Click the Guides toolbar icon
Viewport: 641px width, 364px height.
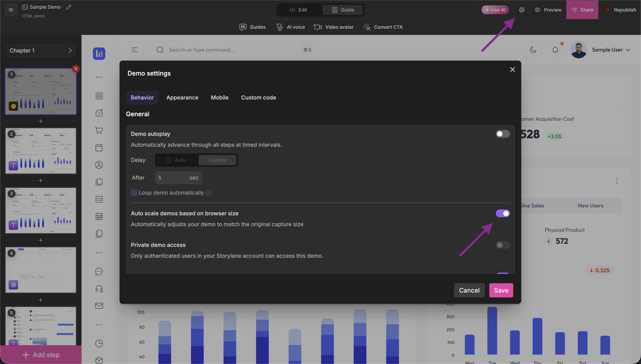click(243, 27)
